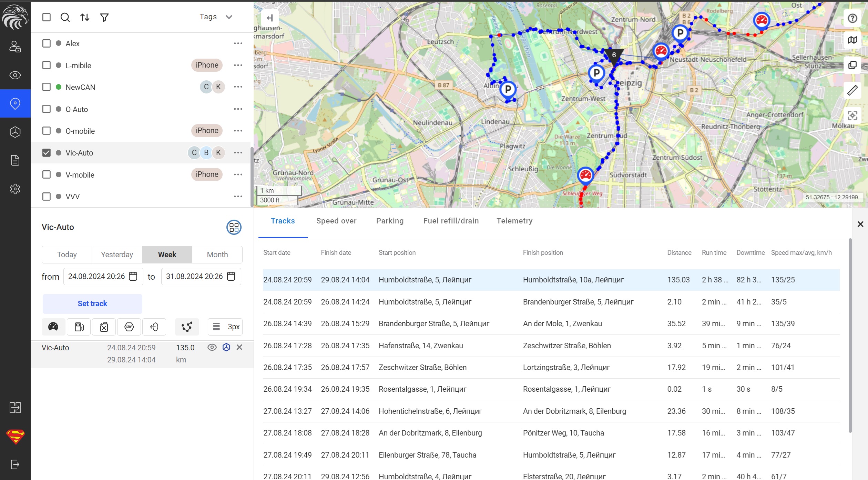Select the Month period
The image size is (868, 480).
click(x=217, y=254)
